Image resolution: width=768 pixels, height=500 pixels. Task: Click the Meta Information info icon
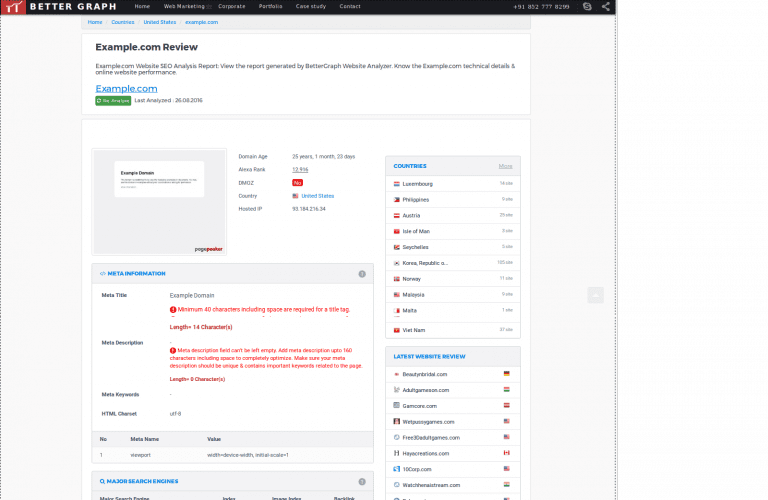point(362,273)
